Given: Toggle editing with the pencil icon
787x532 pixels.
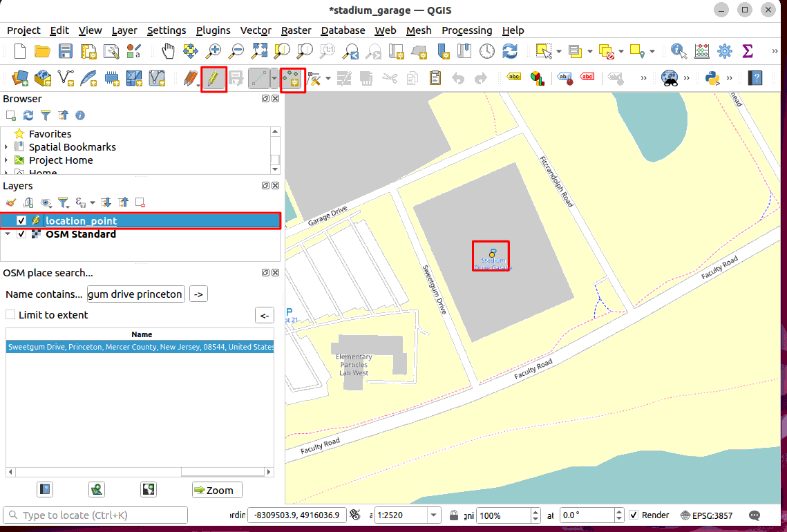Looking at the screenshot, I should (214, 79).
